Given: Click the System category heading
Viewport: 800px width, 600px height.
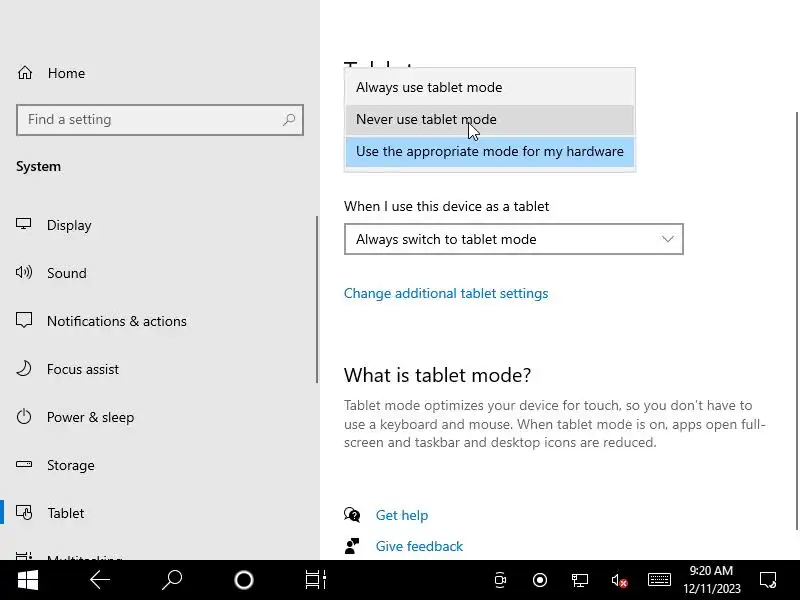Looking at the screenshot, I should pyautogui.click(x=38, y=166).
